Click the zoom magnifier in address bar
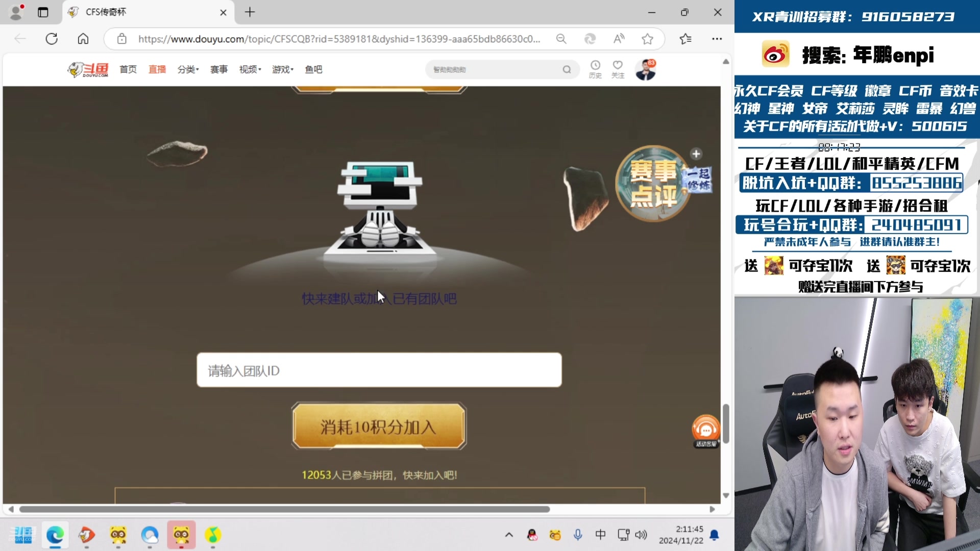 point(561,39)
